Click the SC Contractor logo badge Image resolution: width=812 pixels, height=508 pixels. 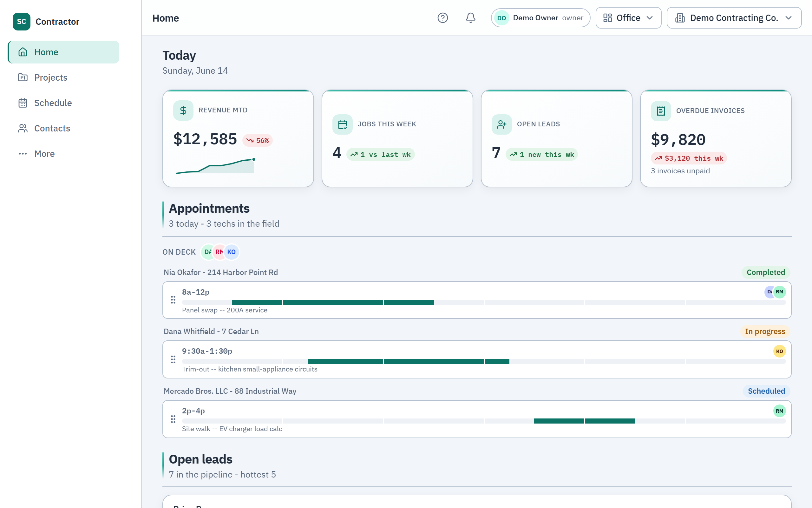(x=22, y=22)
